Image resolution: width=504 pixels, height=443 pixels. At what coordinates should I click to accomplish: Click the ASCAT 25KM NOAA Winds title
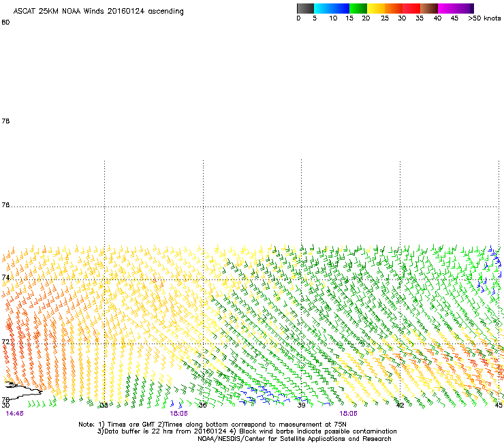[98, 11]
